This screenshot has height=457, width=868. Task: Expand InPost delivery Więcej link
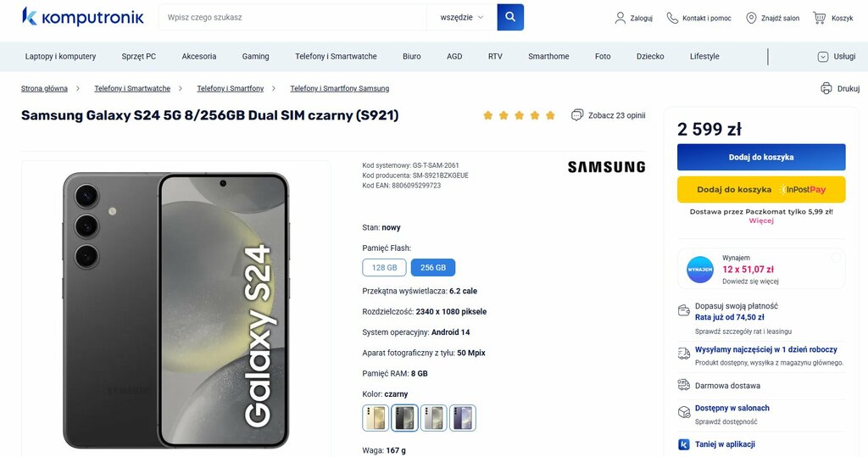click(x=761, y=220)
